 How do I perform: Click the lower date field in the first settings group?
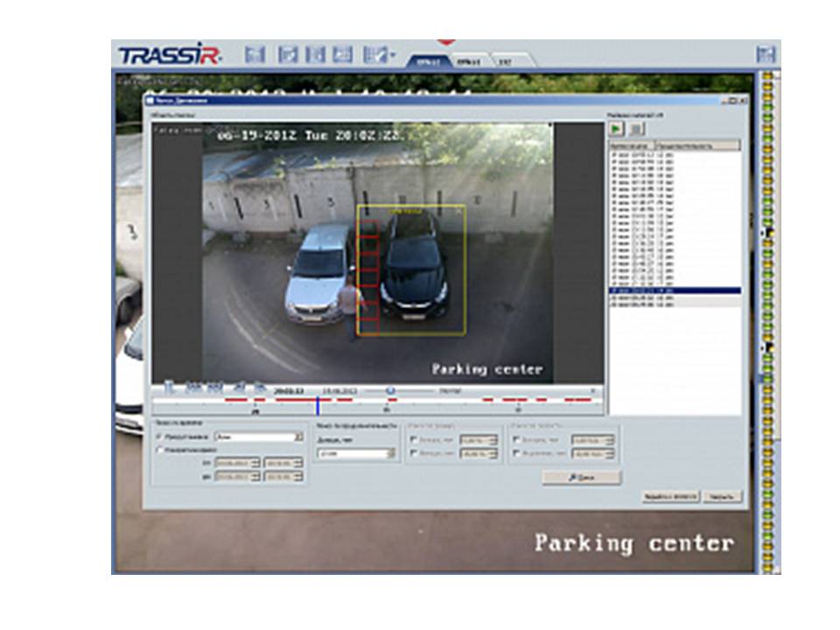(237, 476)
